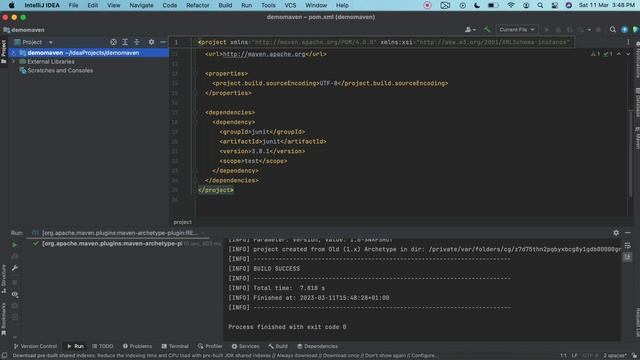640x360 pixels.
Task: Open IntelliJ IDEA application menu
Action: point(42,5)
